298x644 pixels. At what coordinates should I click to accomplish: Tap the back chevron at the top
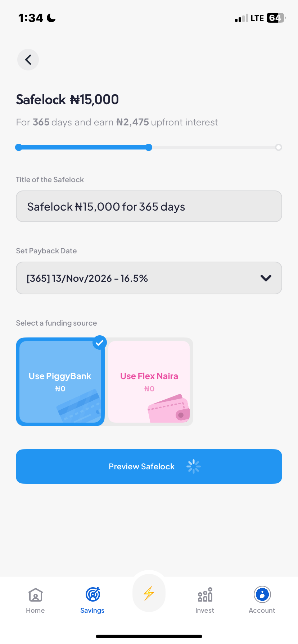(28, 60)
